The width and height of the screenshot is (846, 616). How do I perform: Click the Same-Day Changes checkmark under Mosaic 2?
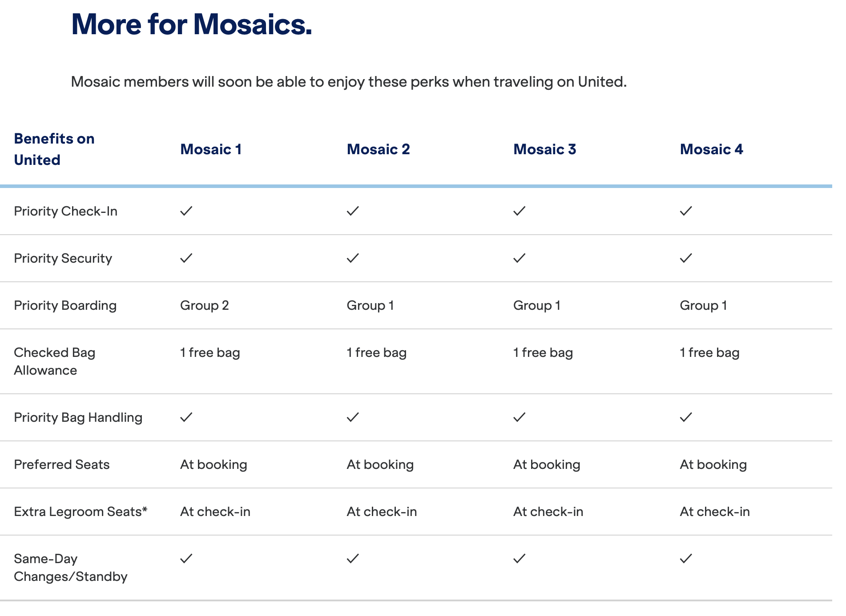(353, 559)
